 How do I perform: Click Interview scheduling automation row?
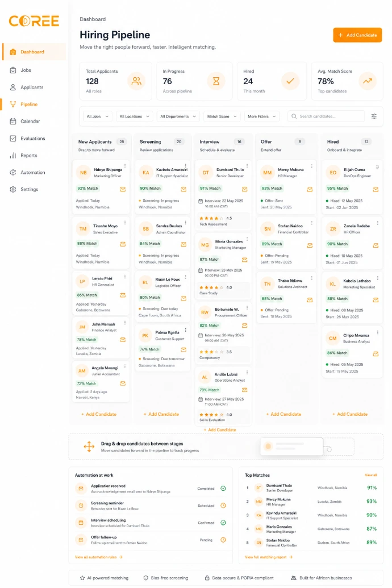(151, 523)
